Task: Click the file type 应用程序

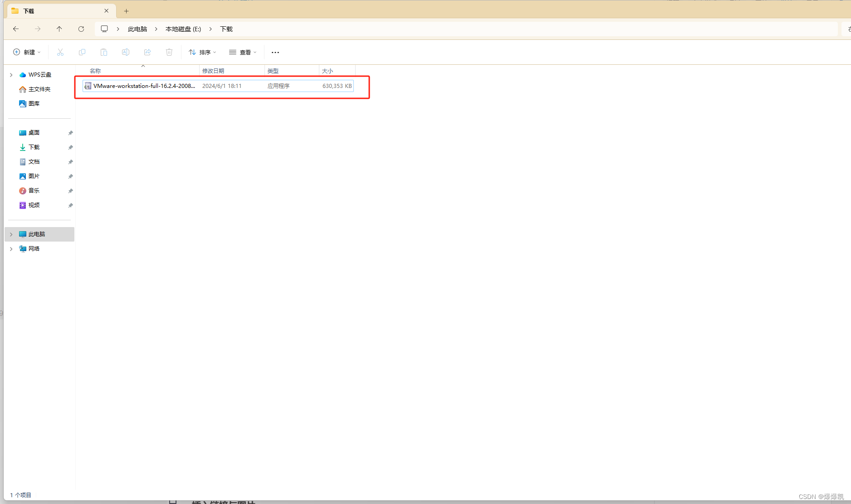Action: pyautogui.click(x=279, y=86)
